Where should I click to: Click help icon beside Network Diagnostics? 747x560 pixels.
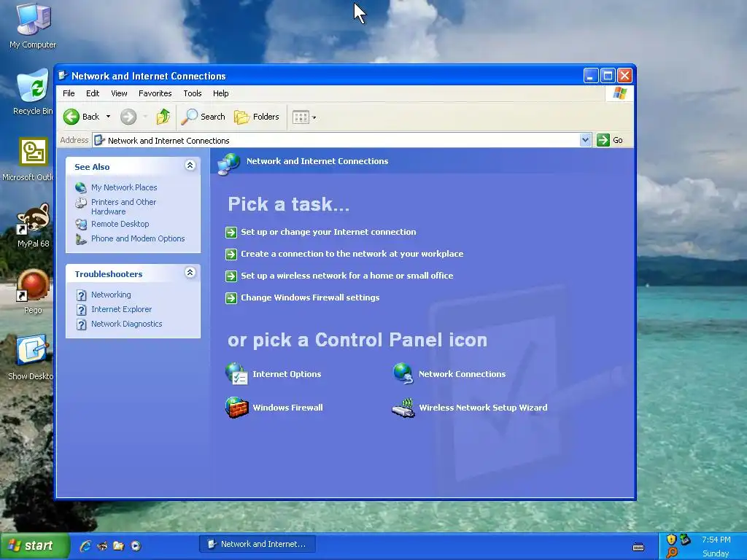[x=82, y=324]
